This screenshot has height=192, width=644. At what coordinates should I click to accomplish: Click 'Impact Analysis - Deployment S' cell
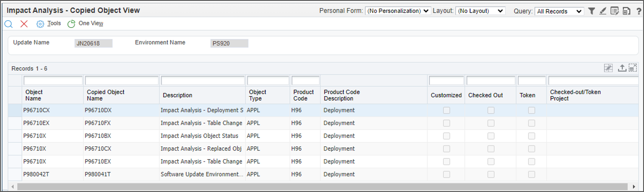(202, 110)
